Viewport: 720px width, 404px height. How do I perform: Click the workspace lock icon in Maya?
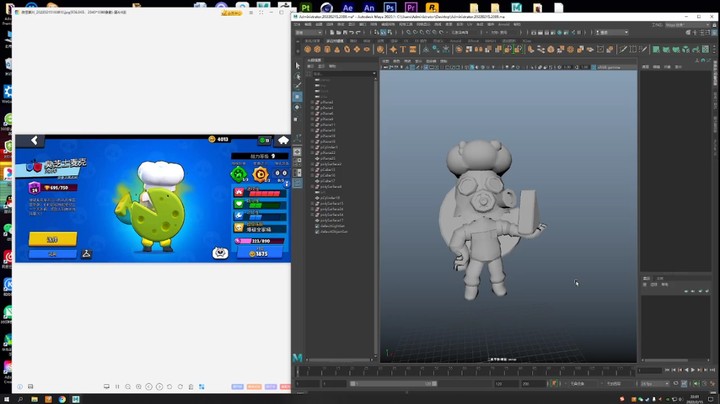714,25
